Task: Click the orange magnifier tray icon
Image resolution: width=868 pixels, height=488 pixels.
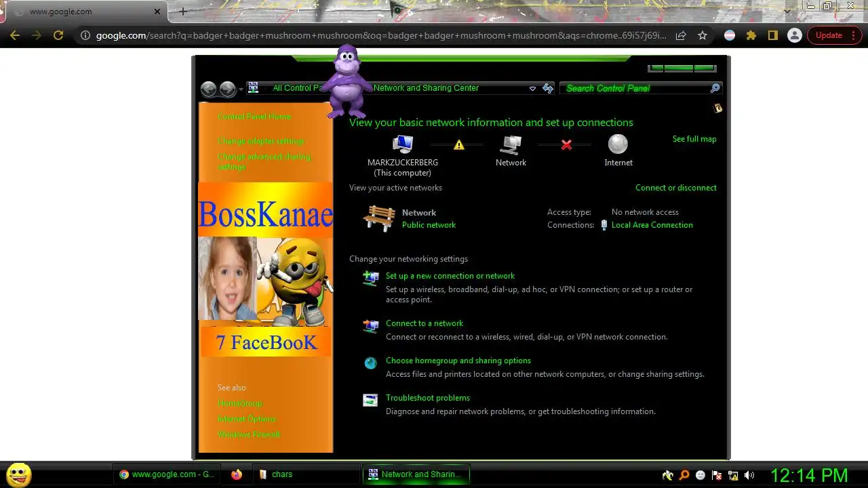Action: click(x=684, y=475)
